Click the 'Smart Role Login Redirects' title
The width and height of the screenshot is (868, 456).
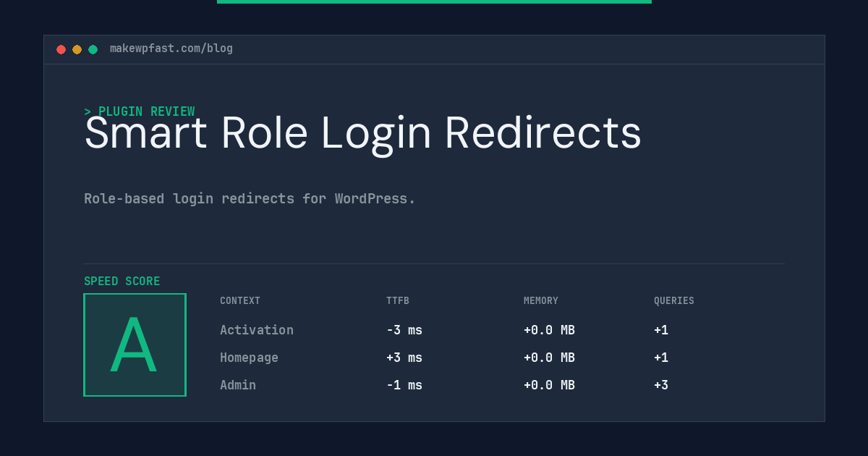[363, 133]
